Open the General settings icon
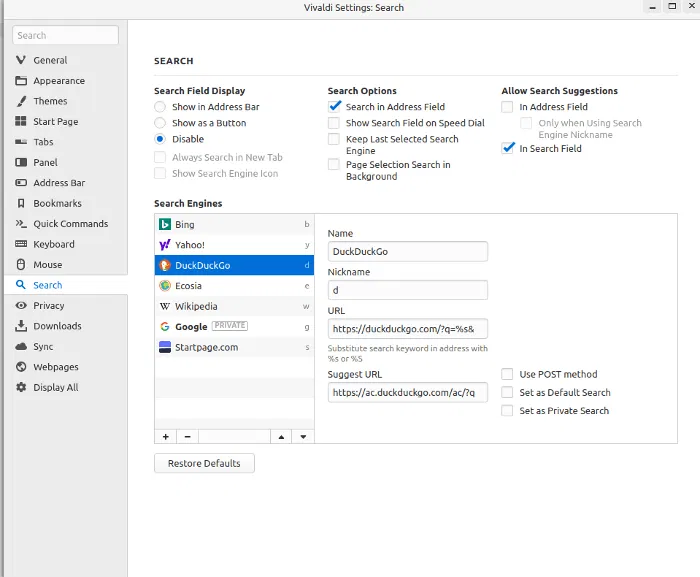 21,60
